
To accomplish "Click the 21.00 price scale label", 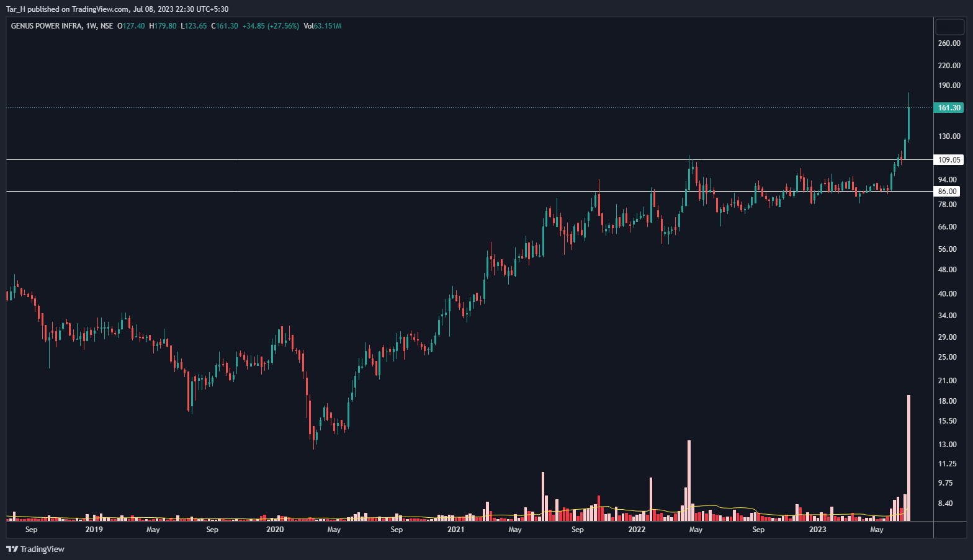I will tap(948, 381).
